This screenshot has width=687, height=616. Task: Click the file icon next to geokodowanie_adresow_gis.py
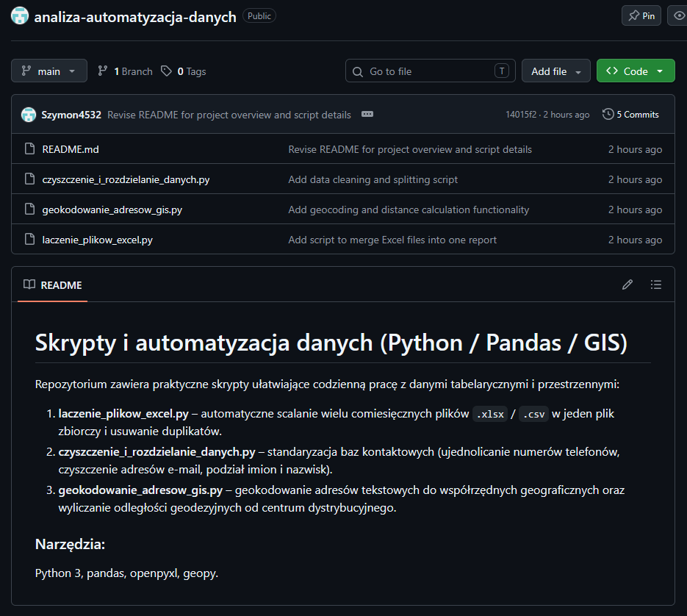pos(30,209)
